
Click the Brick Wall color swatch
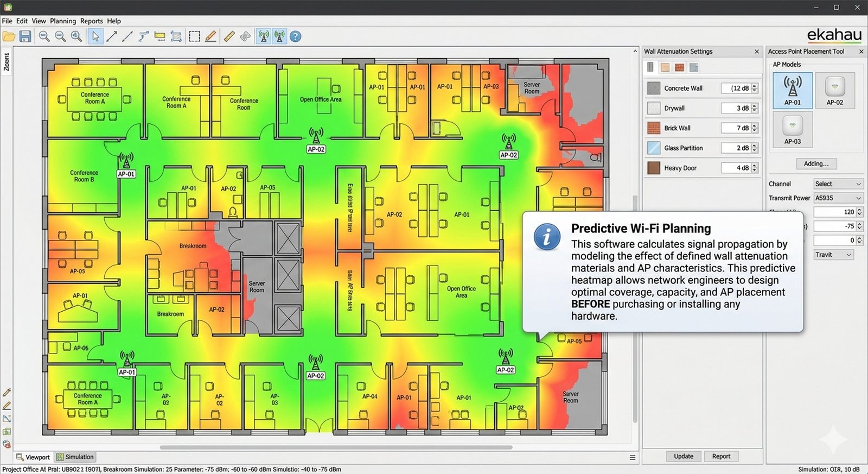[x=654, y=128]
